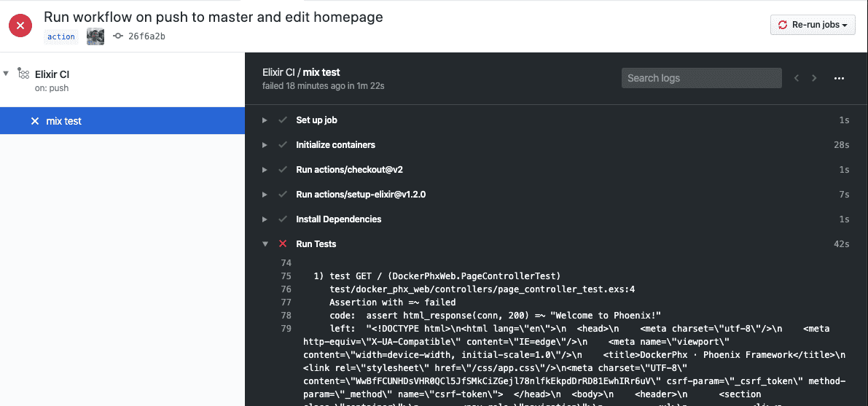This screenshot has width=868, height=406.
Task: Open the three-dot log options menu
Action: (840, 78)
